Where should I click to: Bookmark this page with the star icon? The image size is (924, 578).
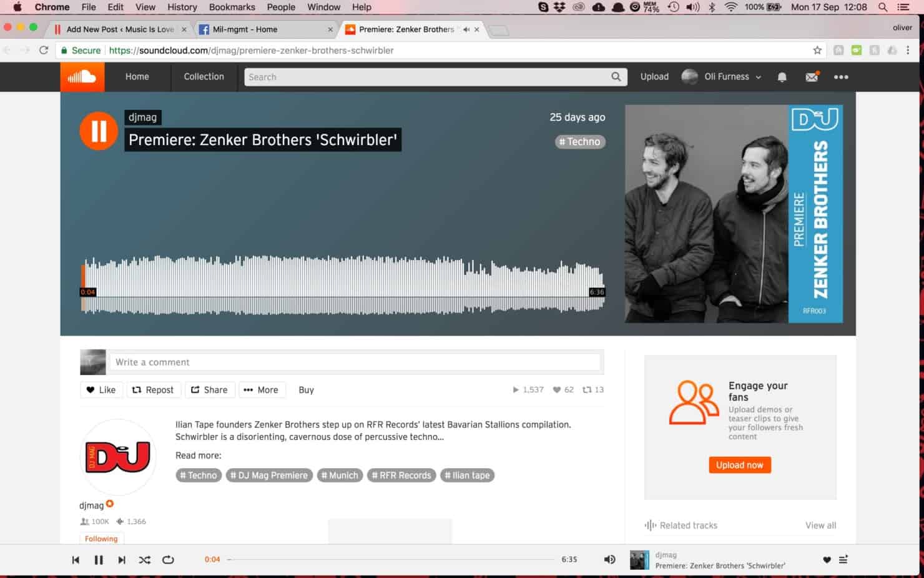(817, 50)
